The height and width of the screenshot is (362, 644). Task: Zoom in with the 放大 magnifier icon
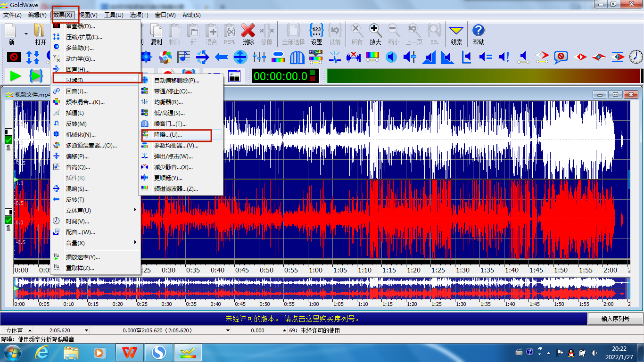tap(375, 34)
